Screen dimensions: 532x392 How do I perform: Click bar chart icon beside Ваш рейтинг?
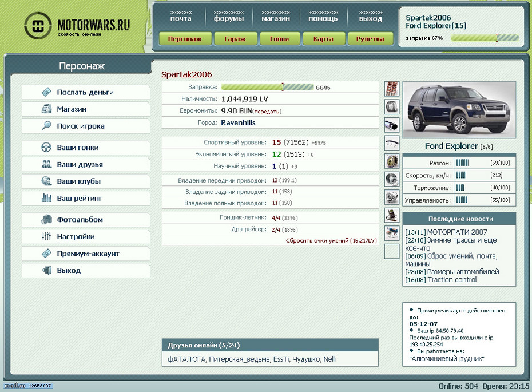click(x=46, y=198)
